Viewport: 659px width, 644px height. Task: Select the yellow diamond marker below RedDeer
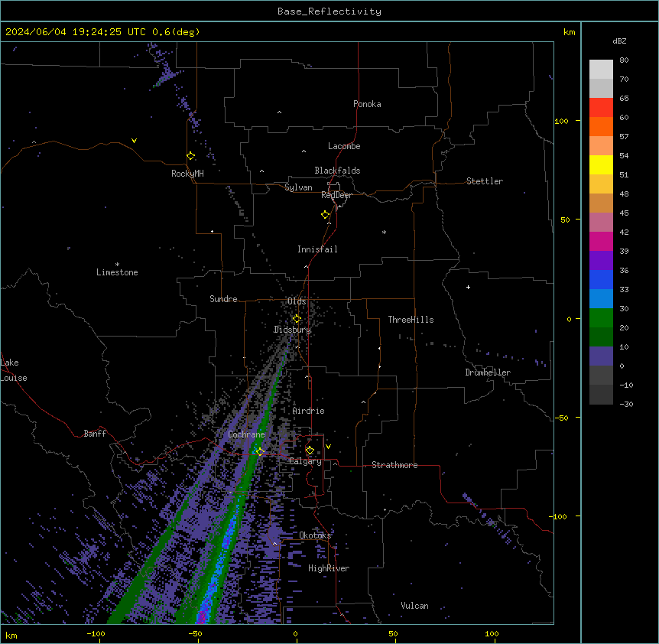coord(326,214)
